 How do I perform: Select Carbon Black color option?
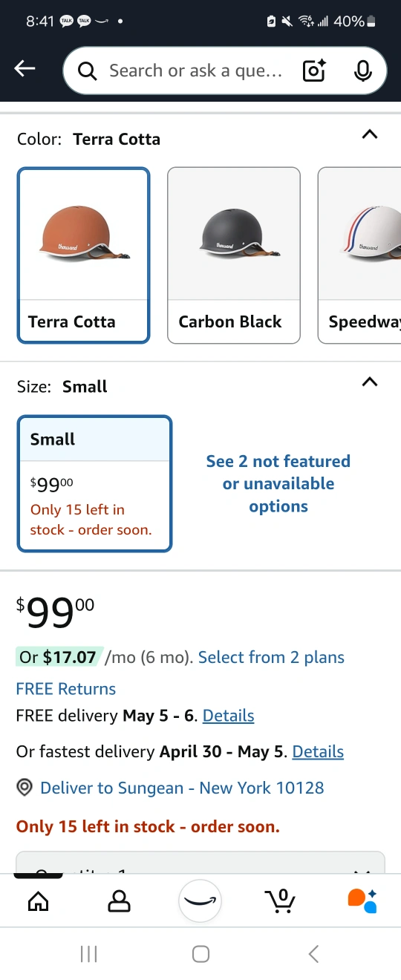coord(234,255)
